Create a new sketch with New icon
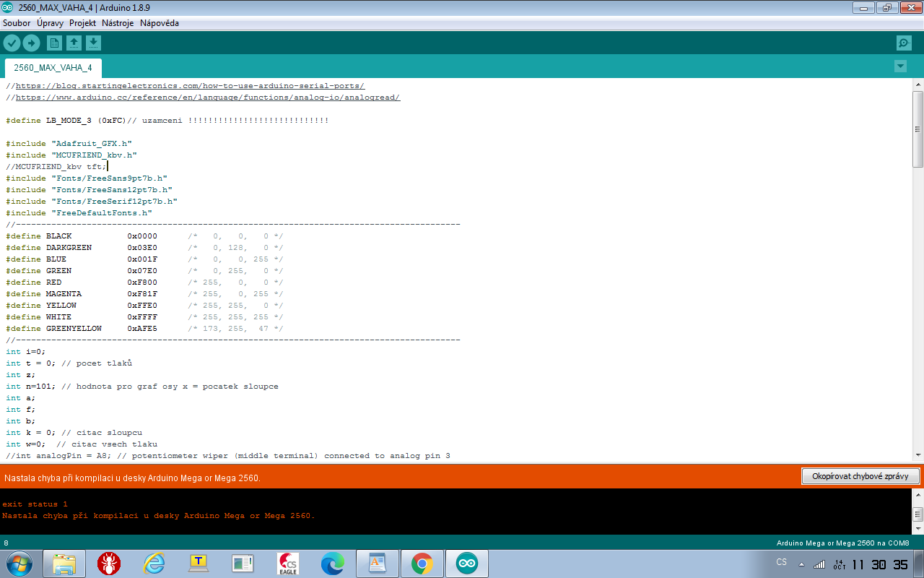 54,43
